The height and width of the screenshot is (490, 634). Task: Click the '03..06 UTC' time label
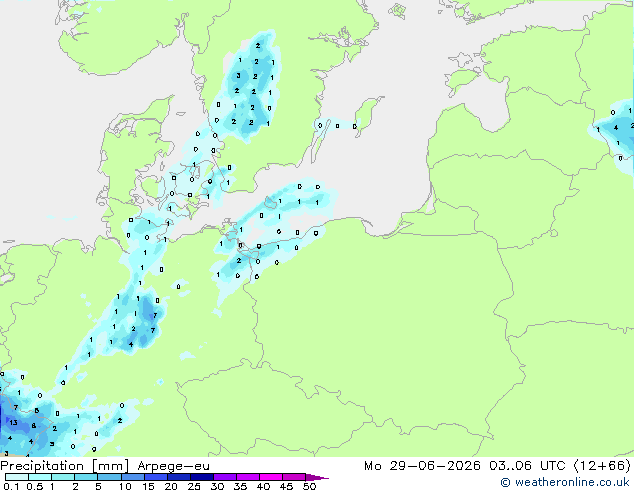click(527, 466)
